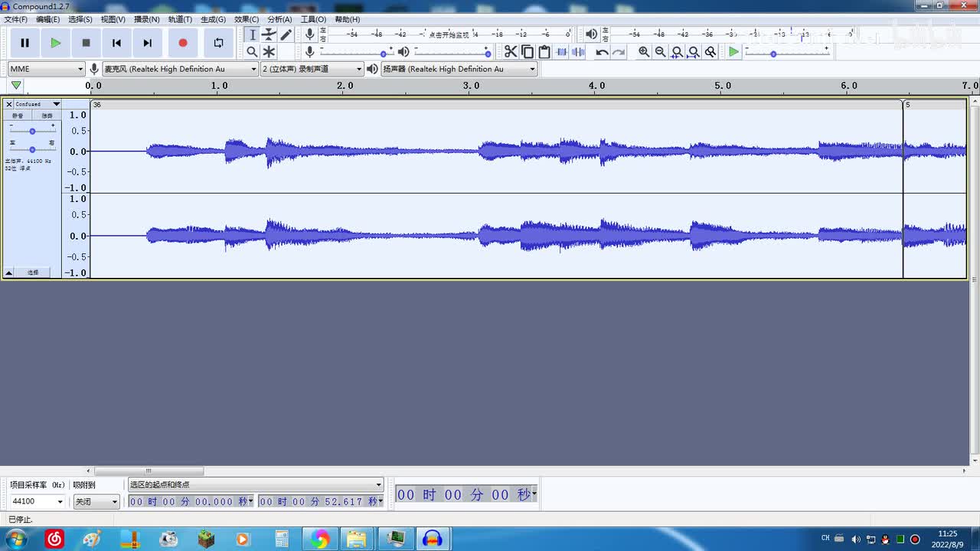
Task: Start playback with the green Play button
Action: point(55,43)
